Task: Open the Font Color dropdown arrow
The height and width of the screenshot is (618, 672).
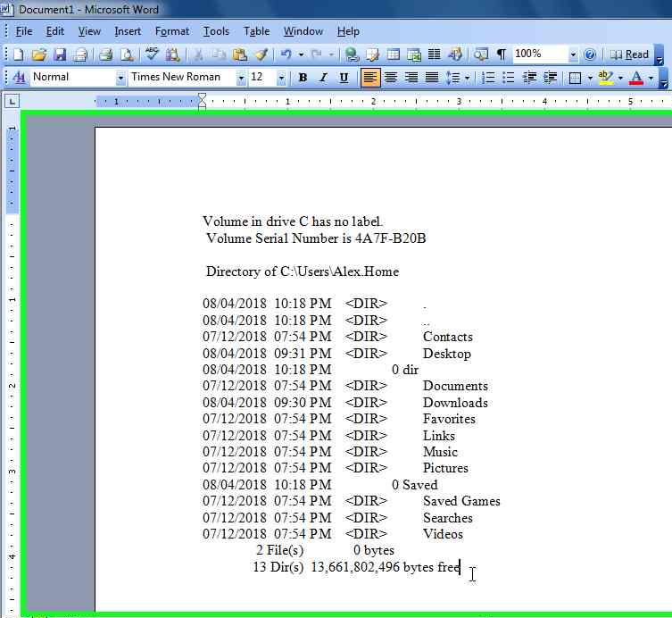Action: click(x=651, y=78)
